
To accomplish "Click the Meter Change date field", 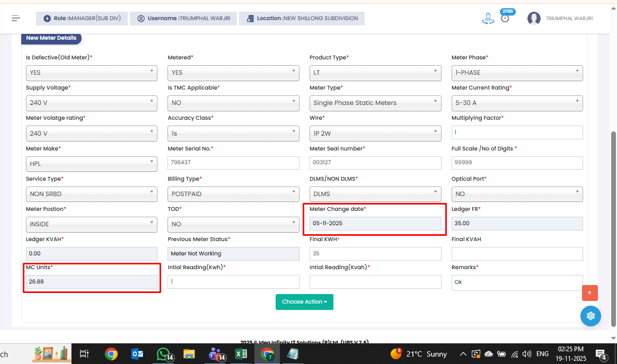I will 375,224.
